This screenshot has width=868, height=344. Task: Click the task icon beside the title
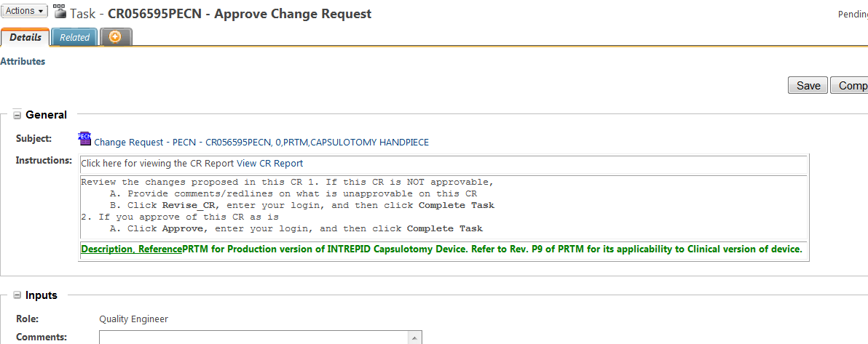[x=59, y=11]
